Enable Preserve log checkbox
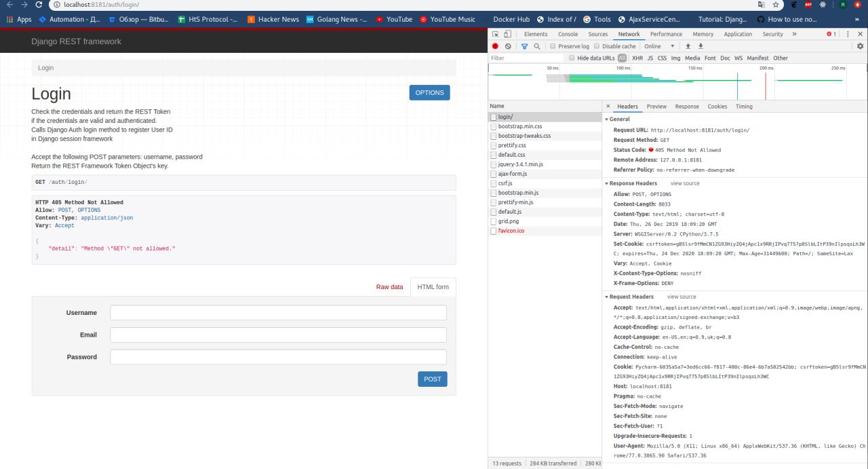Viewport: 868px width, 469px height. tap(553, 46)
